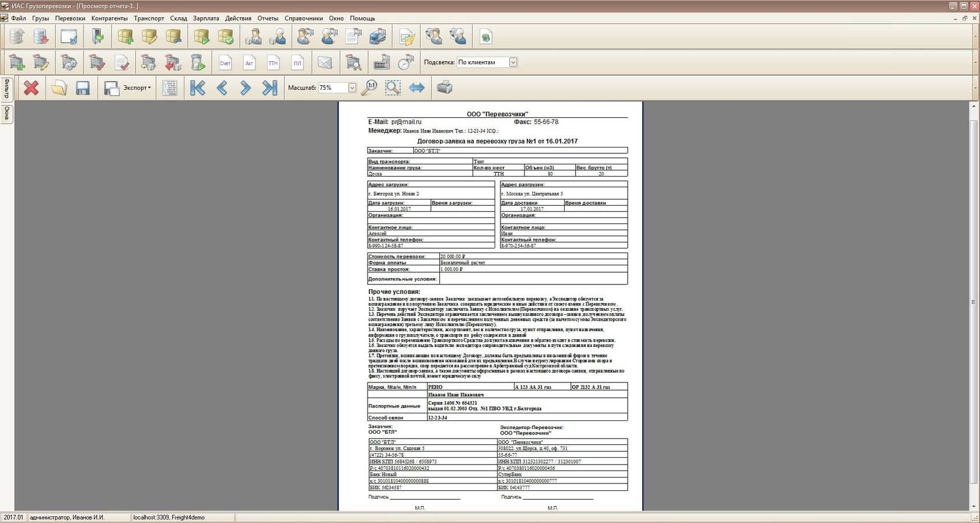Click the chart report with pencil icon
980x523 pixels.
(407, 37)
